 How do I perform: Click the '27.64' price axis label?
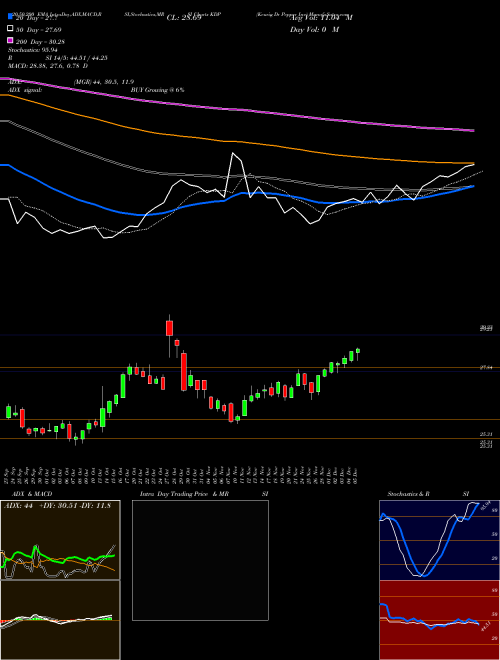pos(486,367)
